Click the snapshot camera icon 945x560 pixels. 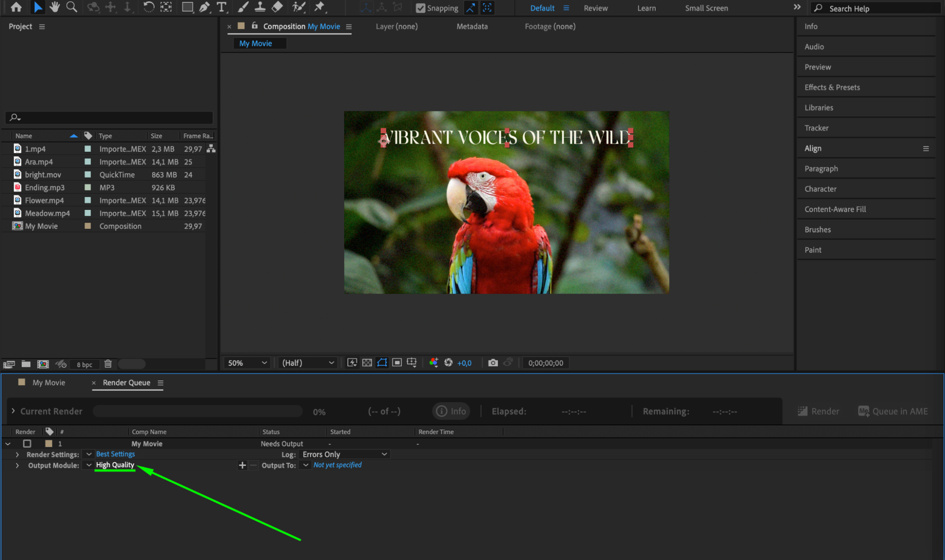point(493,362)
